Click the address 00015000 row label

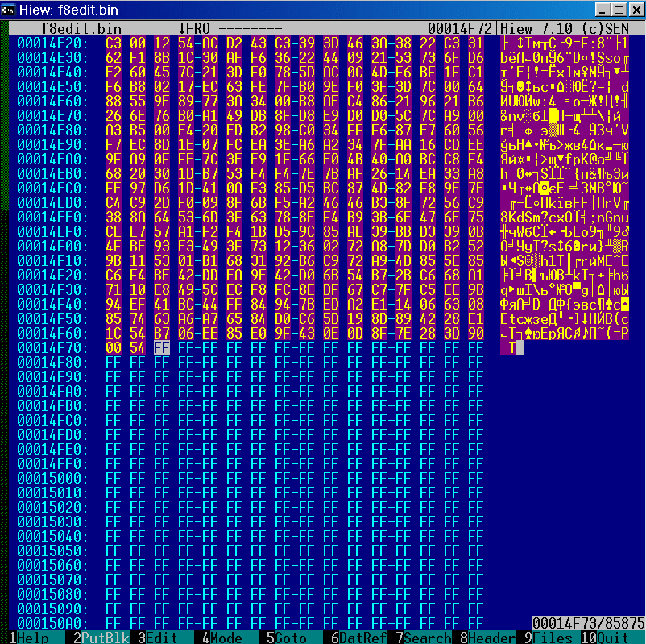click(x=49, y=478)
